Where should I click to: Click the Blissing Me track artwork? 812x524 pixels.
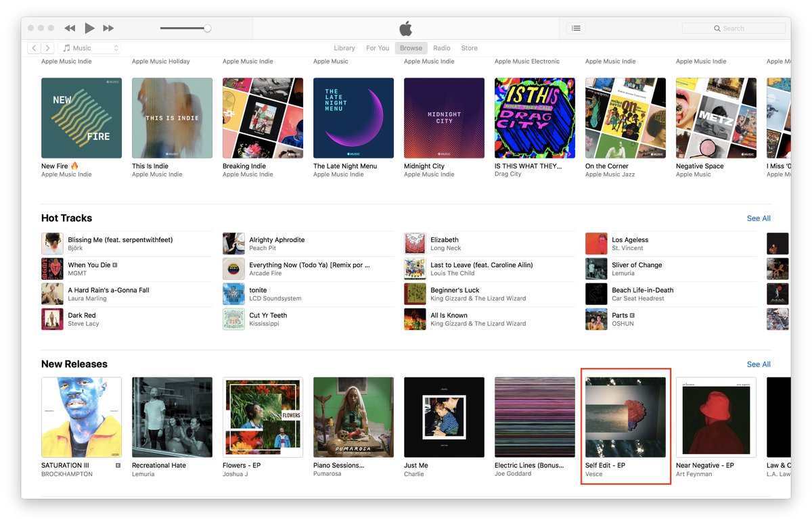coord(52,243)
